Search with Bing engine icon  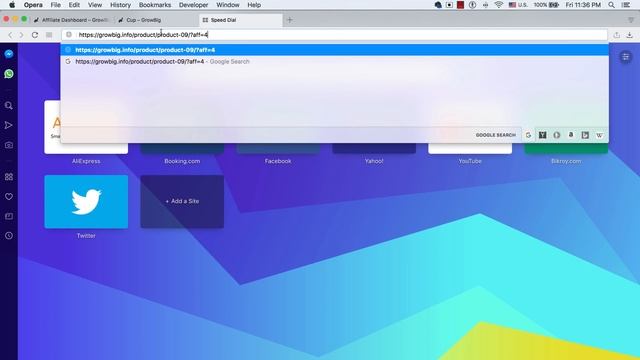pyautogui.click(x=585, y=135)
